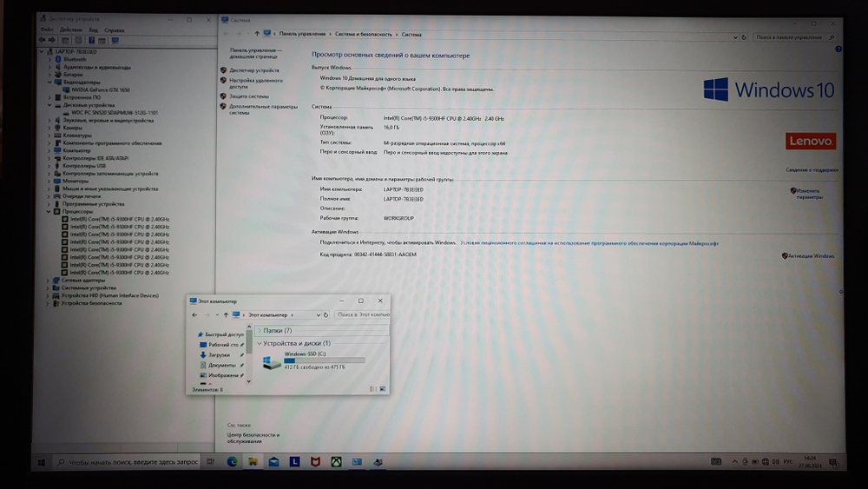The image size is (868, 489).
Task: Expand the Bluetooth device category
Action: click(x=49, y=59)
